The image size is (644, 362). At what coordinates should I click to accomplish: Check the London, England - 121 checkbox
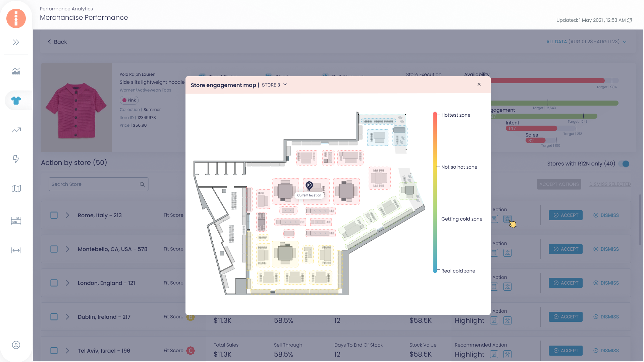pos(54,283)
